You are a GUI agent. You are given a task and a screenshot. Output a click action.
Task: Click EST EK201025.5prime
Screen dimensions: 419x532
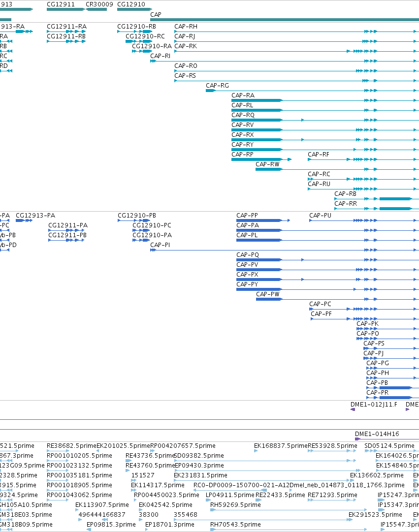(123, 446)
